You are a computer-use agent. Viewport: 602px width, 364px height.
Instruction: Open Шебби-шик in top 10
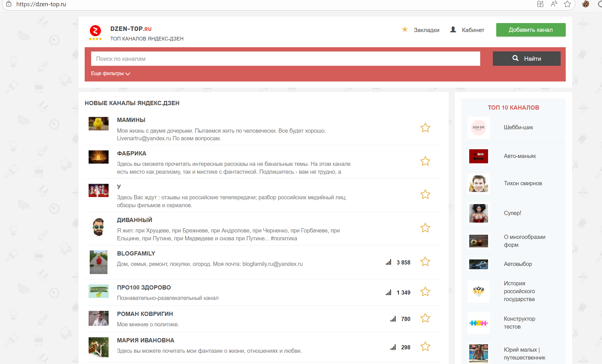[x=518, y=127]
